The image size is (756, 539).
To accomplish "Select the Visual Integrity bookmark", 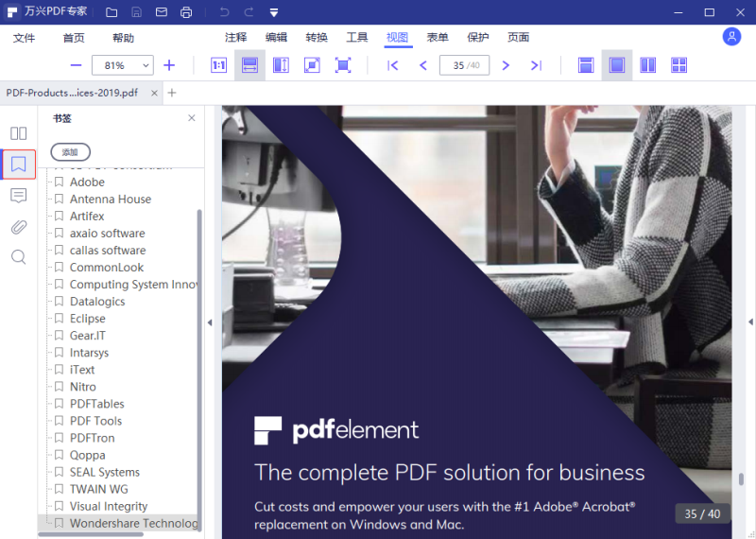I will (x=109, y=506).
